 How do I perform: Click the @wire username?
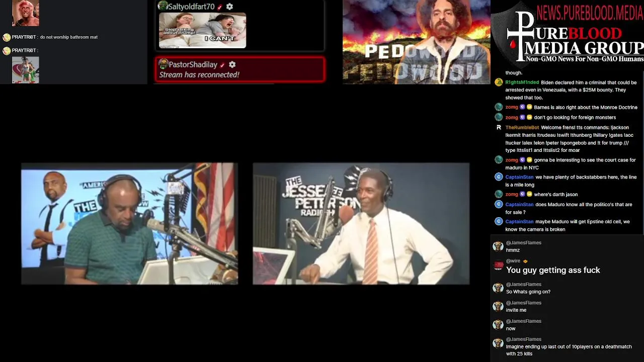click(x=513, y=261)
